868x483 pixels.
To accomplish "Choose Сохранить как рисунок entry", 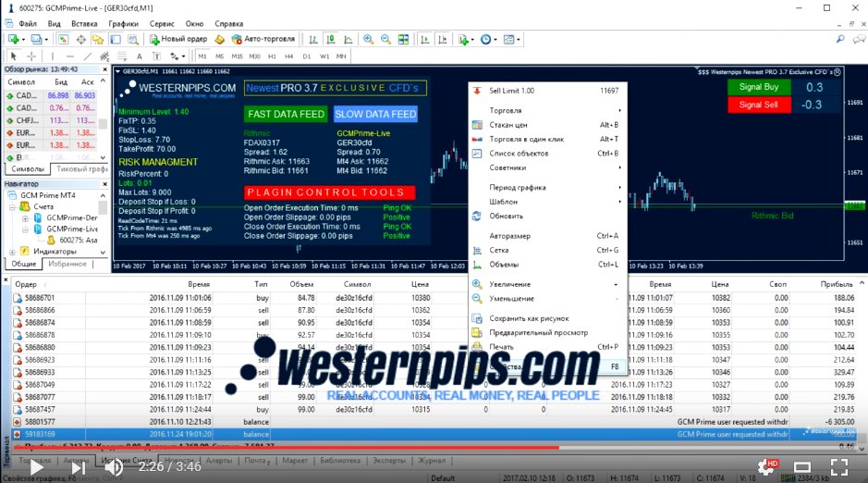I will tap(548, 318).
